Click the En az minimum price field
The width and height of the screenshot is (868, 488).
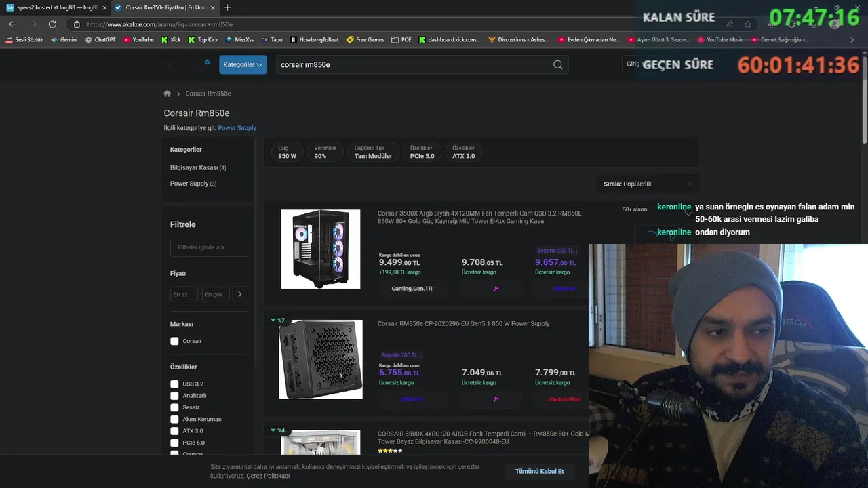click(184, 294)
